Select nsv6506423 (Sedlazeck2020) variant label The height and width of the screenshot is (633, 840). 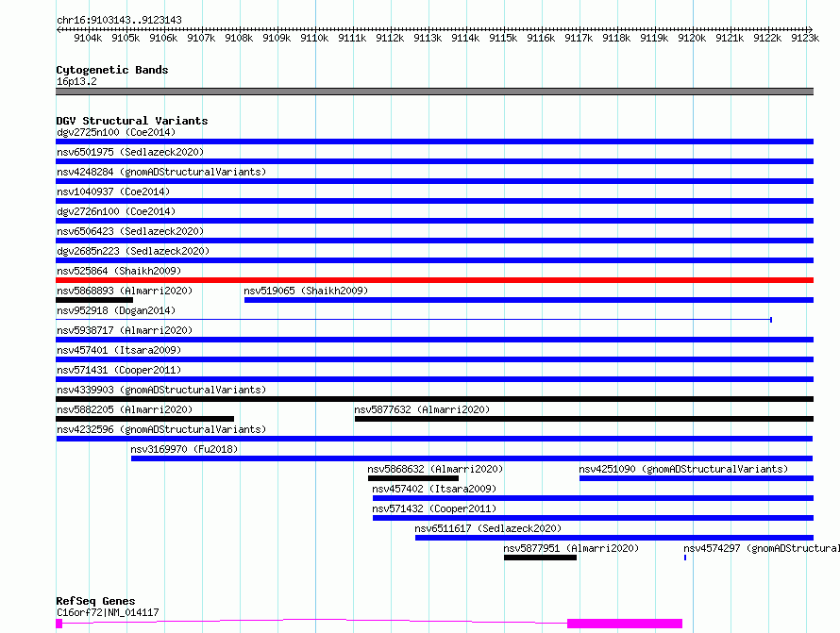click(x=130, y=231)
